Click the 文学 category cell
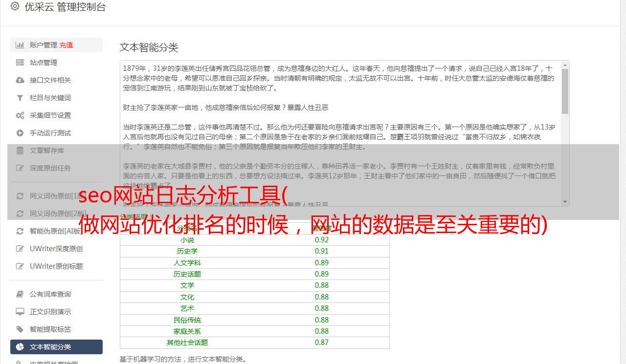Screen dimensions: 626x364 click(x=187, y=285)
